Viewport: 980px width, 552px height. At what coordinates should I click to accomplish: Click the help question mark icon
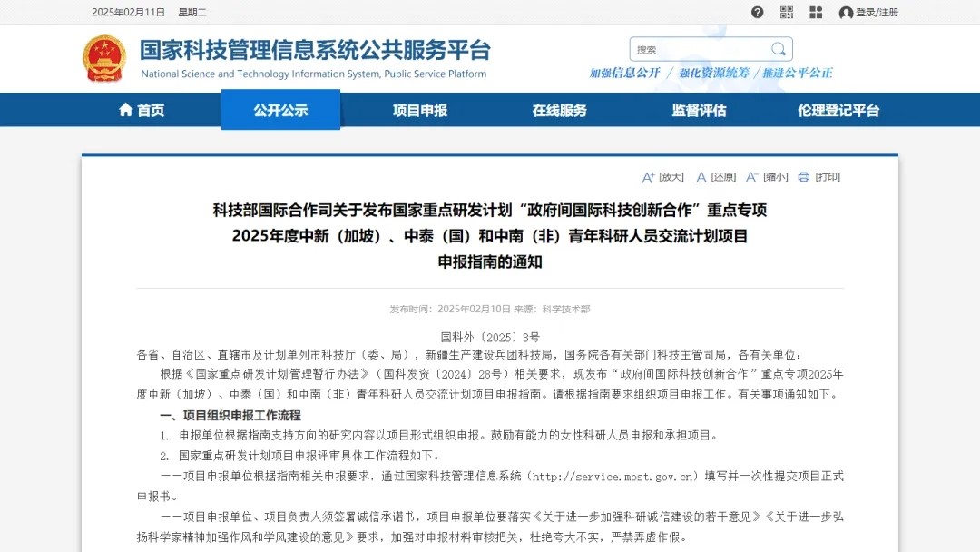(757, 13)
